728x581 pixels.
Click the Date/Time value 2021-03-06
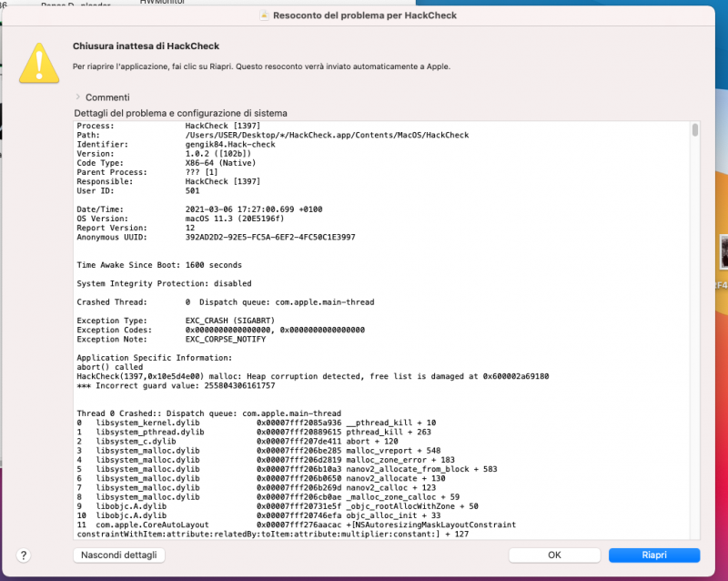point(254,209)
